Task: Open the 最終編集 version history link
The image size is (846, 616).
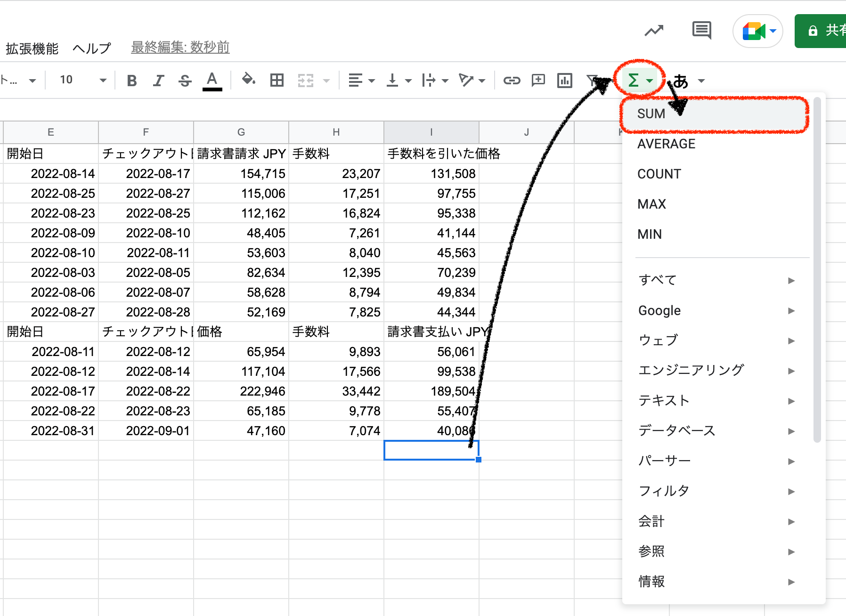Action: [180, 47]
